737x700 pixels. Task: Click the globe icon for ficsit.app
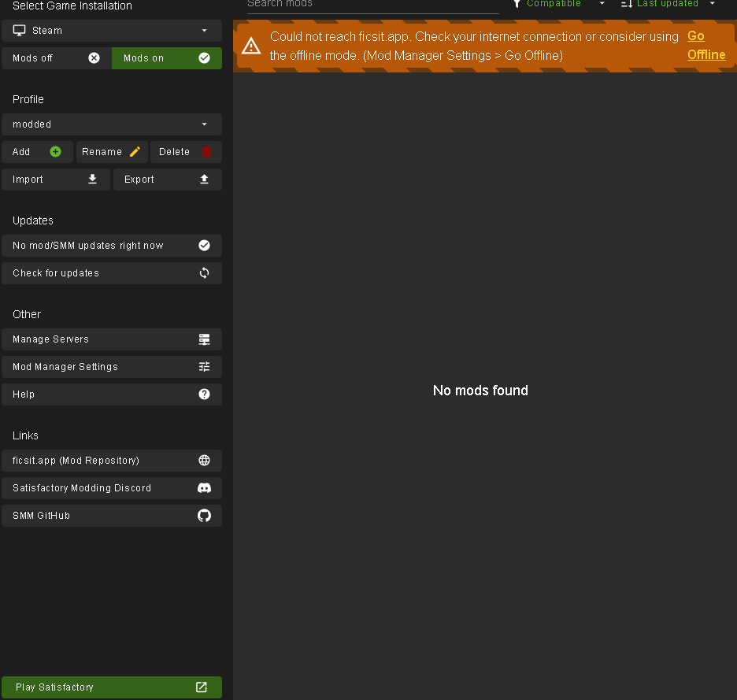204,461
